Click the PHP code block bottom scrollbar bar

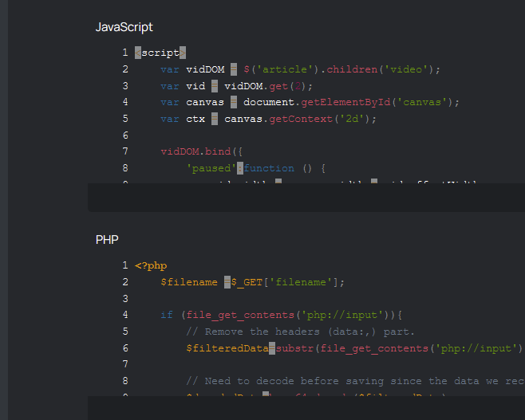(306, 407)
